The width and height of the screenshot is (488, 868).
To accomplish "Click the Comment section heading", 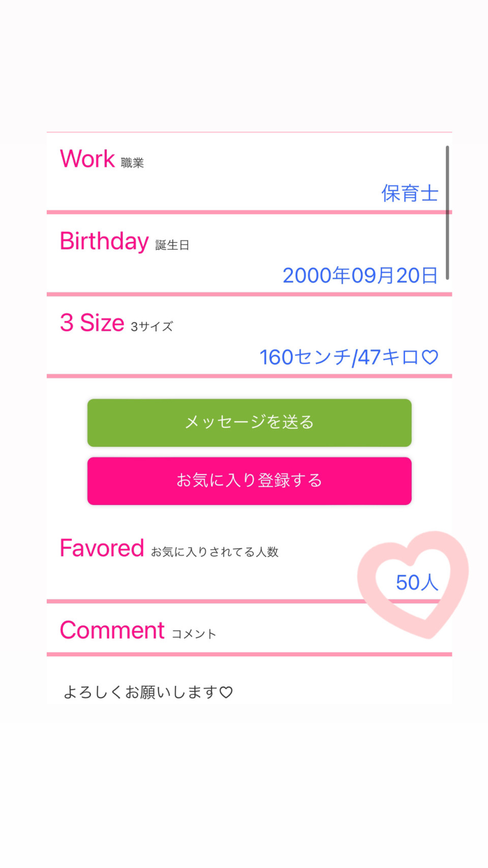I will [x=112, y=631].
